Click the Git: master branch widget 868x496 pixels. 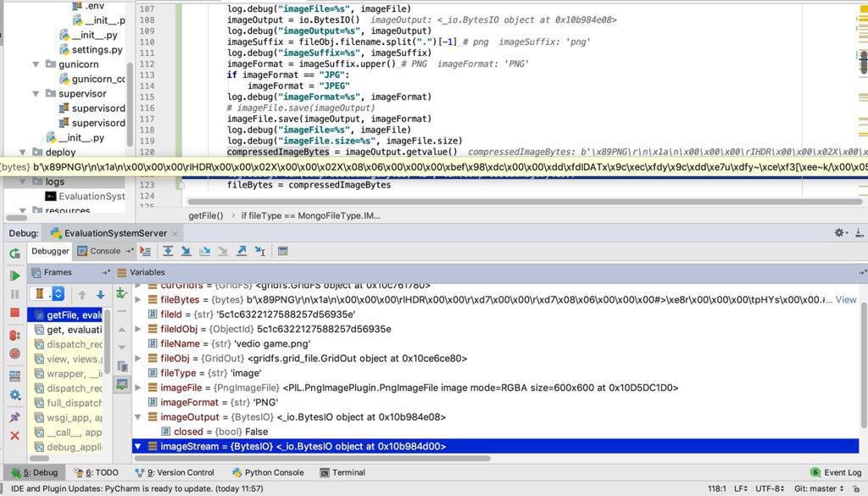pyautogui.click(x=819, y=488)
